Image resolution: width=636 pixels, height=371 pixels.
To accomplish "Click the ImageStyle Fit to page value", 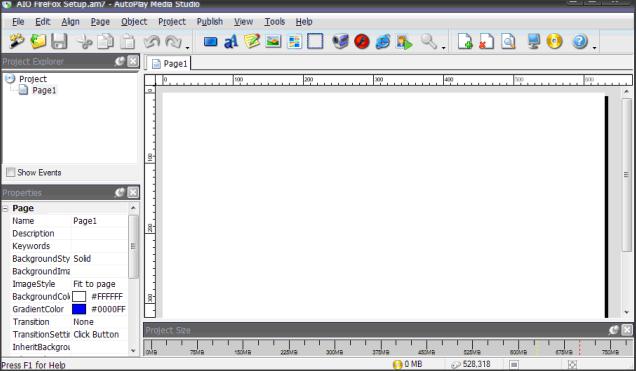I will (94, 284).
